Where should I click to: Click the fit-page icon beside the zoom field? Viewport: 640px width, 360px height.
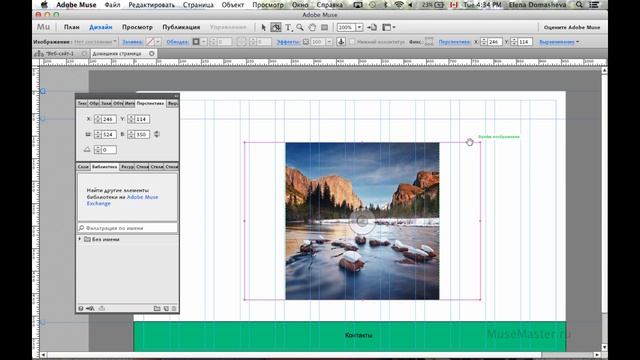(x=372, y=27)
